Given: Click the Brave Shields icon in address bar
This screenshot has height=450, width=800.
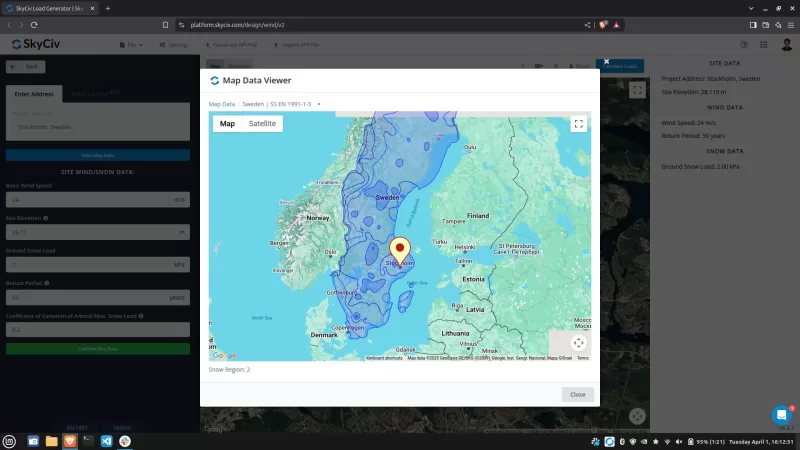Looking at the screenshot, I should click(603, 24).
